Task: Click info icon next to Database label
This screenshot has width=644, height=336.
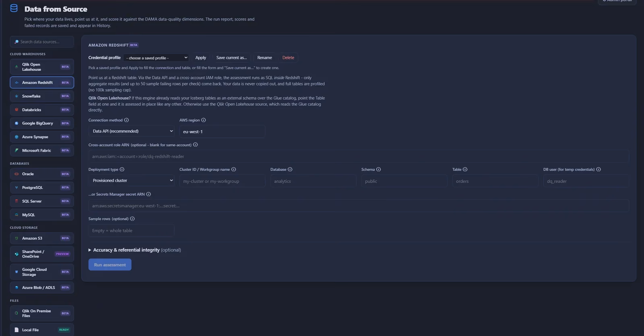Action: (x=290, y=170)
